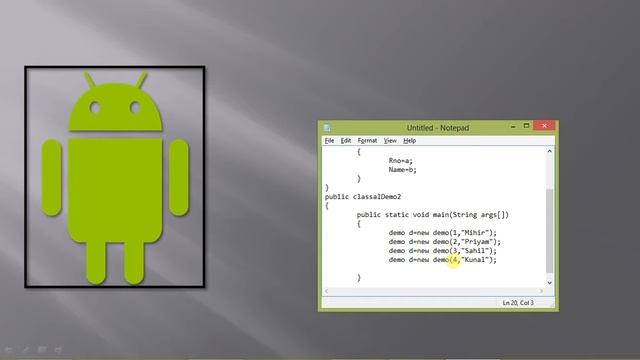Open the Edit menu in Notepad
Image resolution: width=640 pixels, height=360 pixels.
coord(346,140)
